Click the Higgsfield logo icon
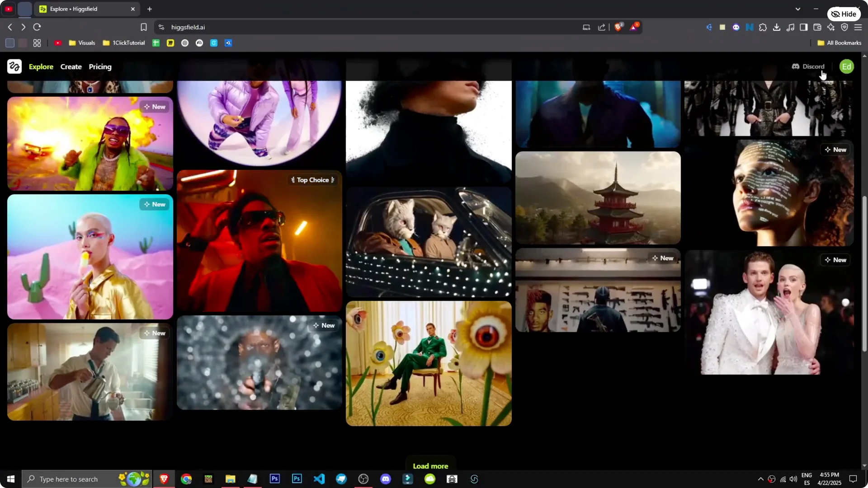This screenshot has width=868, height=488. coord(14,66)
